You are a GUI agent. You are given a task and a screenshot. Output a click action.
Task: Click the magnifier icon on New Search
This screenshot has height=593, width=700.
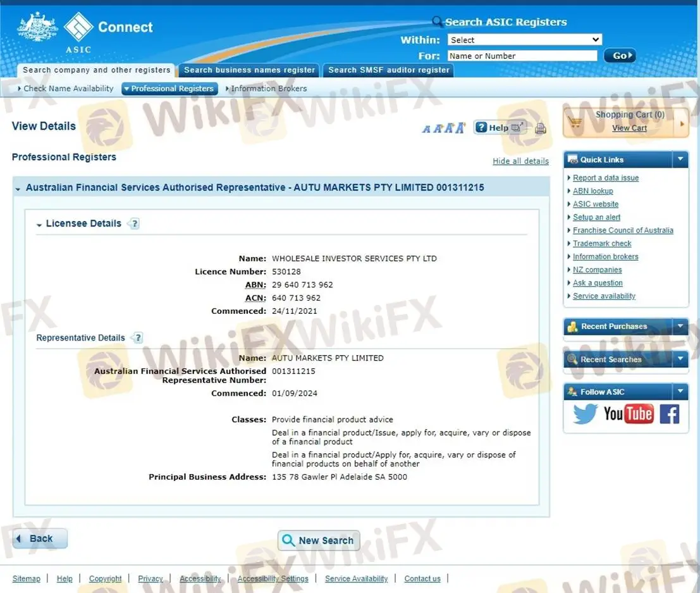click(x=288, y=540)
